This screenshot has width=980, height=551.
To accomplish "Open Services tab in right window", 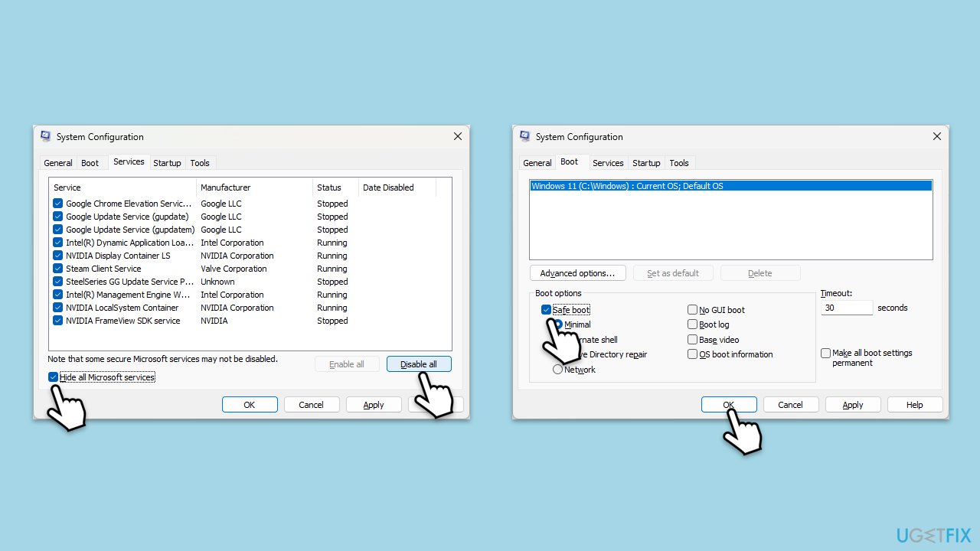I will pos(608,163).
